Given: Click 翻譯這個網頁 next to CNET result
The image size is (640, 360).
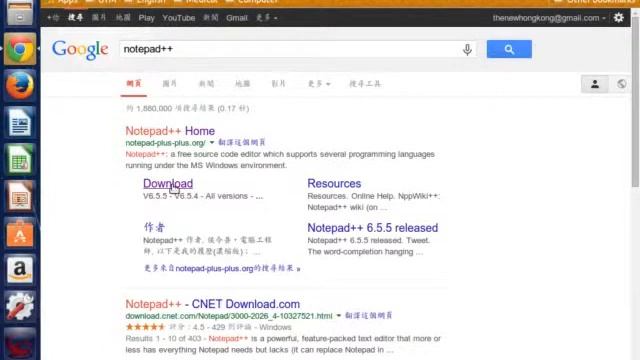Looking at the screenshot, I should [x=369, y=316].
